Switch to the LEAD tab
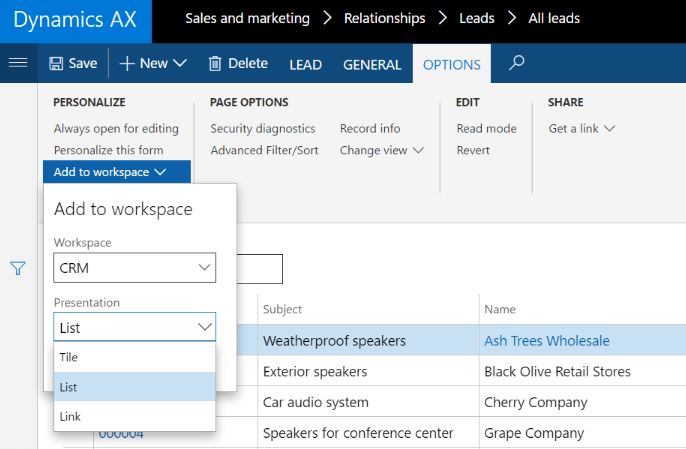The width and height of the screenshot is (686, 449). pos(305,64)
